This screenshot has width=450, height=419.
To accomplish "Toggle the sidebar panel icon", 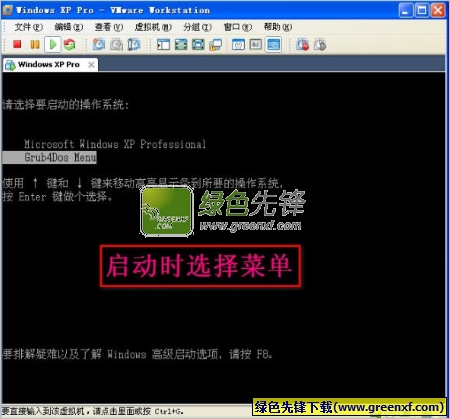I will point(163,44).
